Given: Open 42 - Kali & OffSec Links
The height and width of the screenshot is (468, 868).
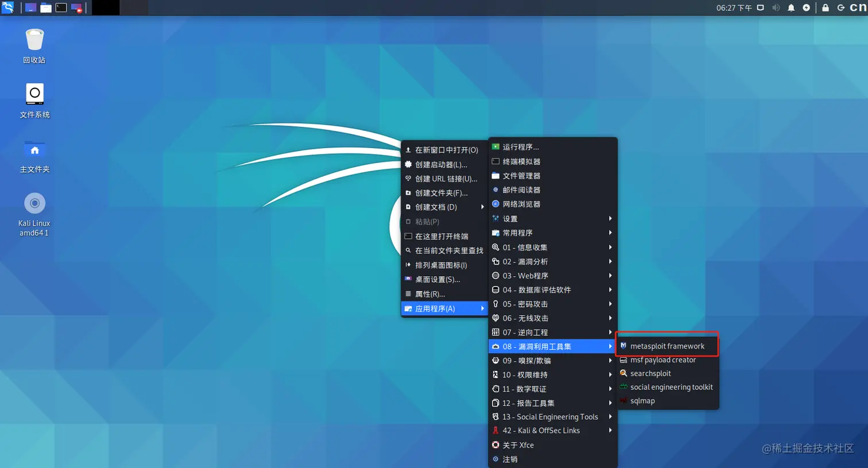Looking at the screenshot, I should click(x=553, y=431).
